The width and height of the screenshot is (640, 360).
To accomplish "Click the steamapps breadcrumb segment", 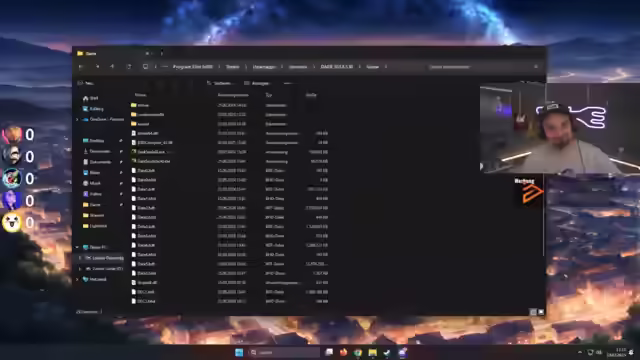I will click(264, 67).
